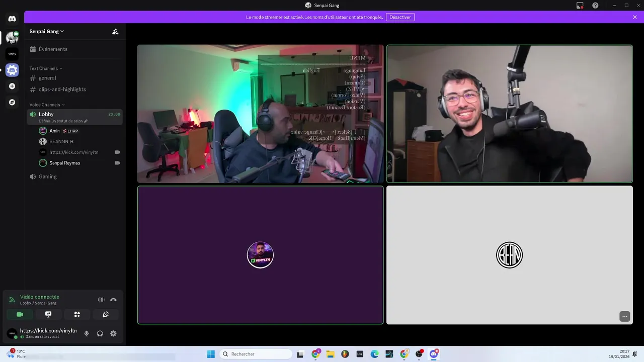Open the activities launcher icon

77,314
